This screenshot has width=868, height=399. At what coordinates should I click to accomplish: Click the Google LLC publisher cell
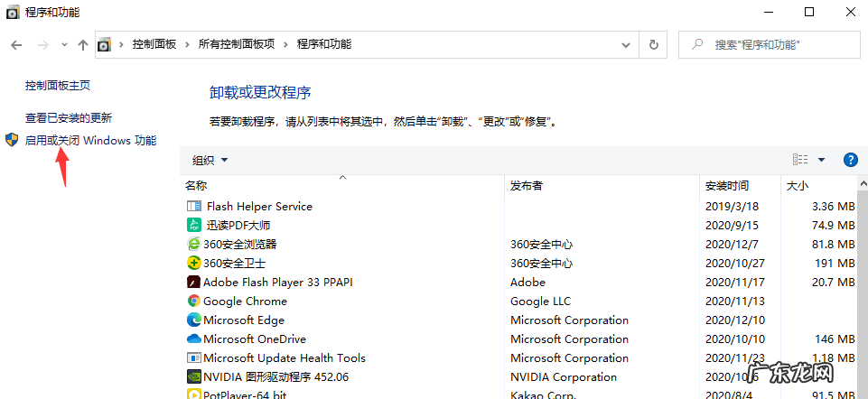[540, 301]
